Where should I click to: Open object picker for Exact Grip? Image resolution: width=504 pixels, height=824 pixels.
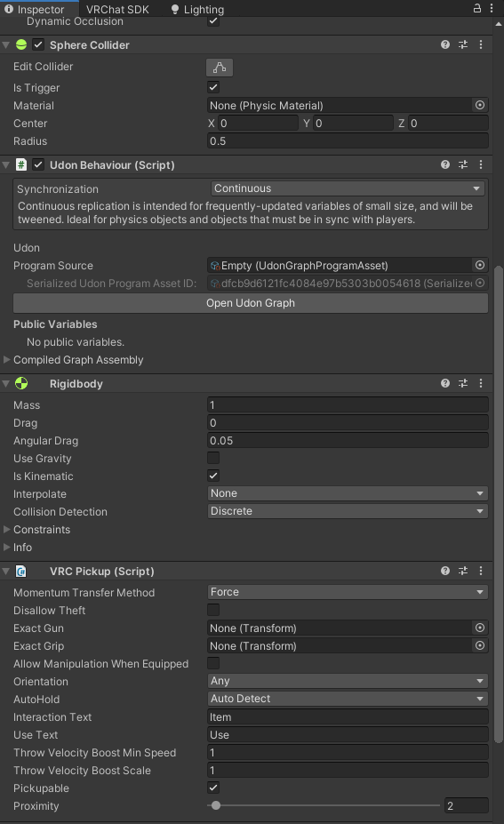click(480, 645)
